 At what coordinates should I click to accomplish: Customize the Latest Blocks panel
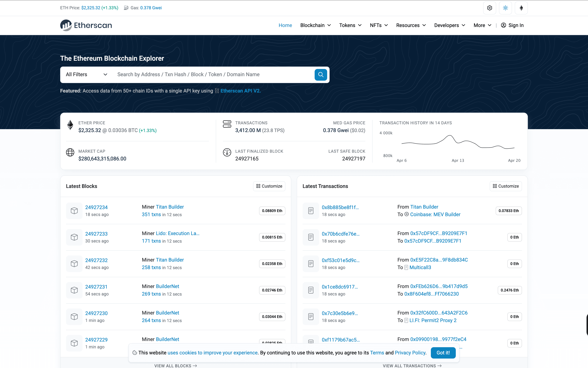269,186
